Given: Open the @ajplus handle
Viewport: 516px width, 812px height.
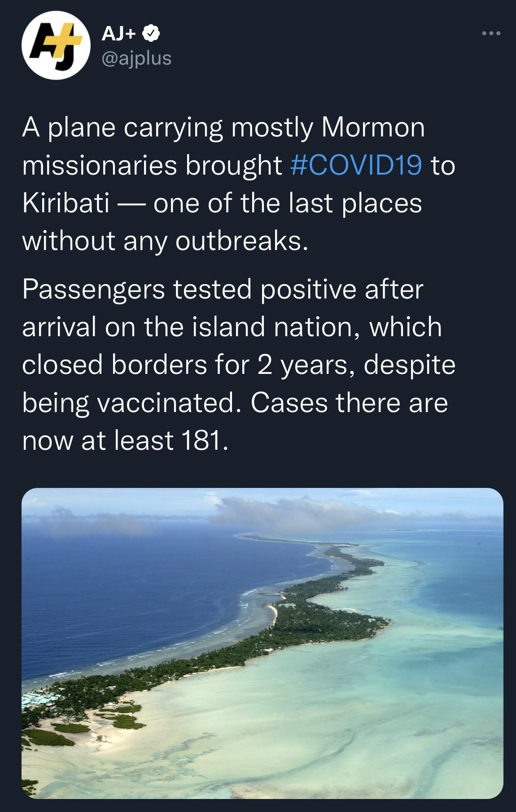Looking at the screenshot, I should 137,58.
